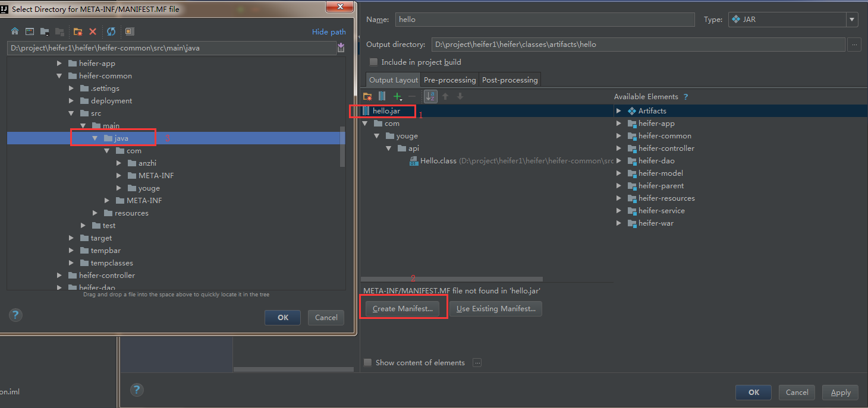
Task: Expand the anzhi folder in file tree
Action: coord(119,163)
